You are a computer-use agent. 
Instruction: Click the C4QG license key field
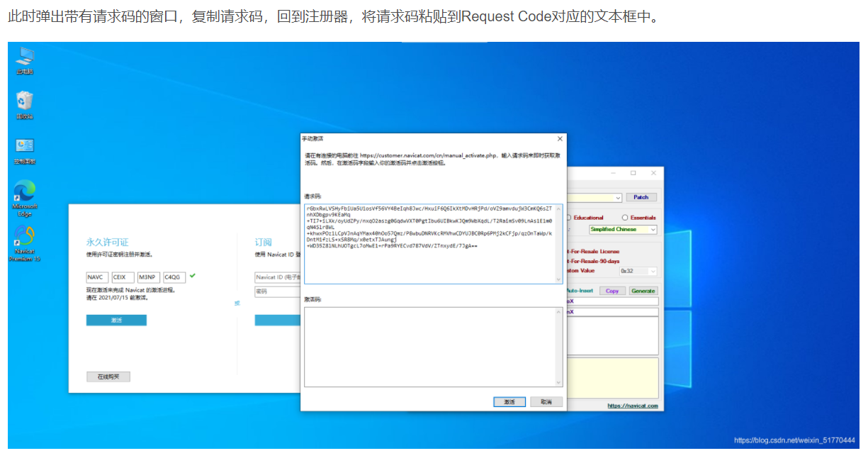pyautogui.click(x=174, y=277)
